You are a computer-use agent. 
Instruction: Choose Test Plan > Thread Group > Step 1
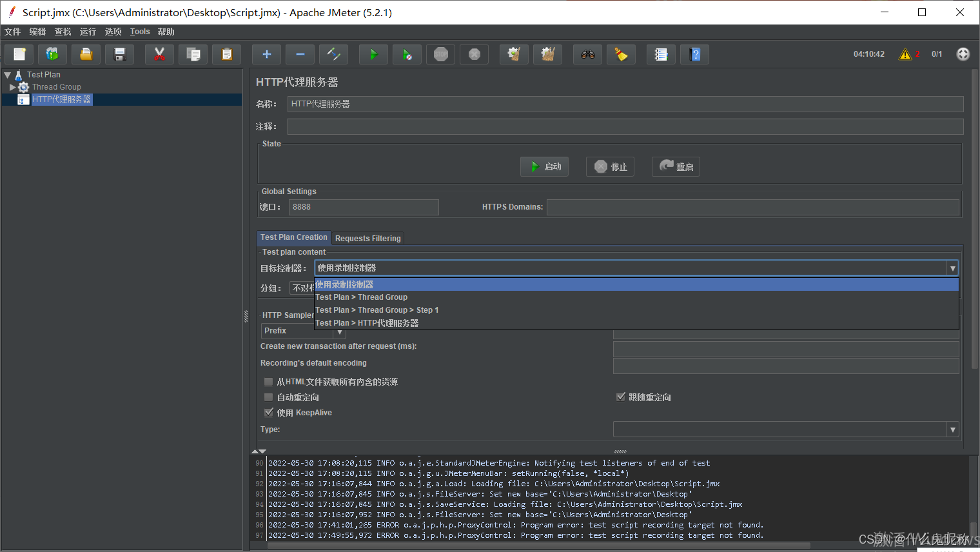pyautogui.click(x=636, y=310)
